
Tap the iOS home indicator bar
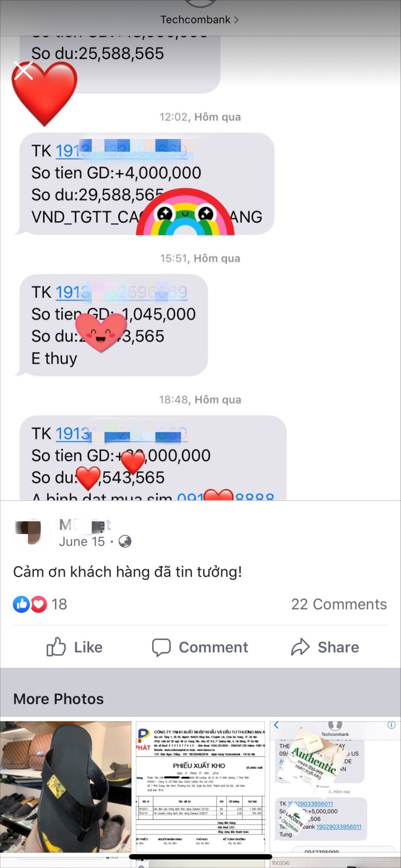(x=200, y=857)
